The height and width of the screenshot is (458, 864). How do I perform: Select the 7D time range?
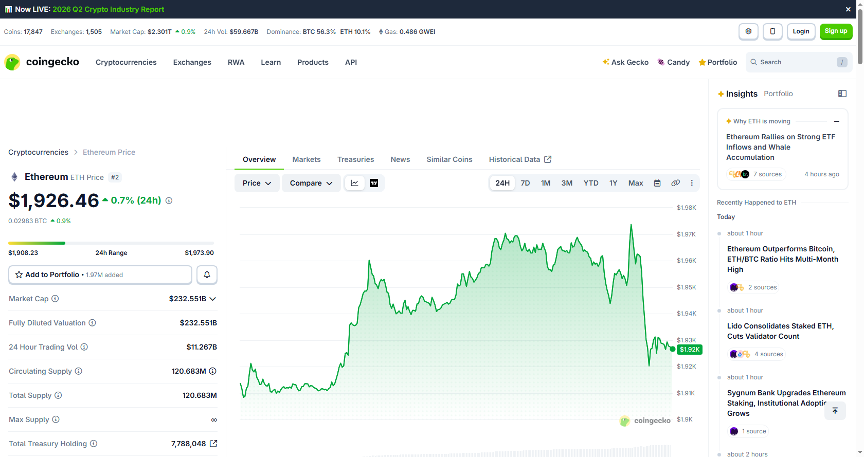click(525, 183)
